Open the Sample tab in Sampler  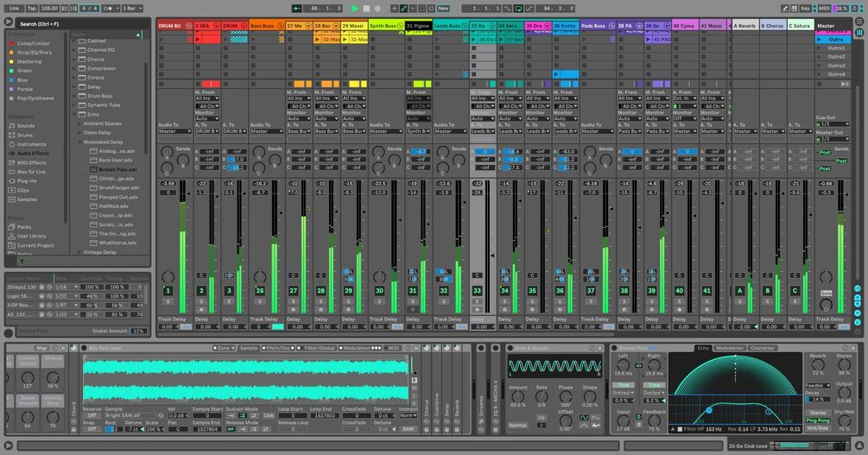248,348
